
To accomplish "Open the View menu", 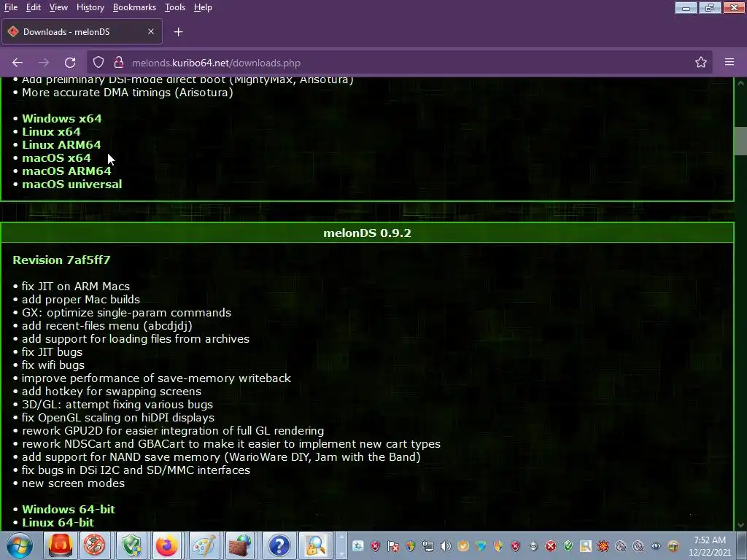I will 58,7.
